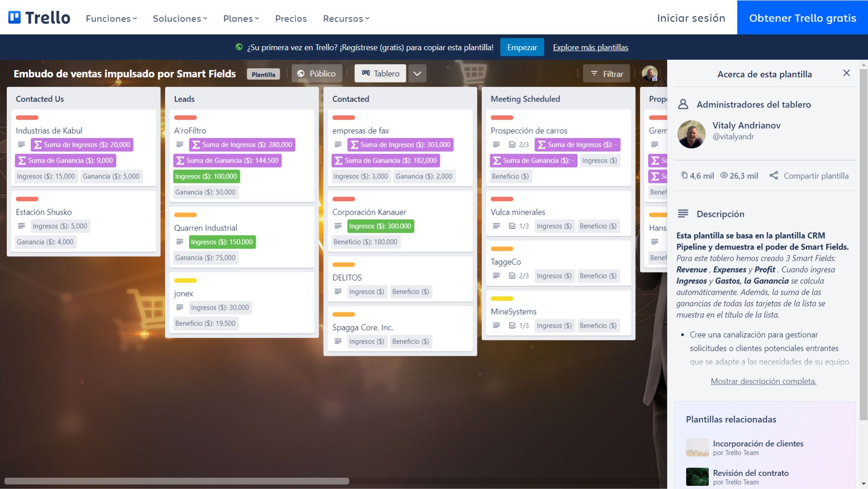The width and height of the screenshot is (868, 489).
Task: Click the Plantilla badge
Action: click(263, 74)
